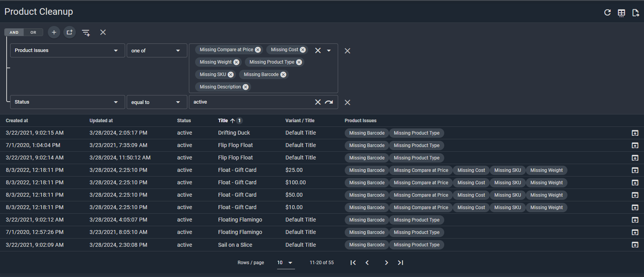The image size is (644, 277).
Task: Remove the Missing Cost chip
Action: (x=303, y=50)
